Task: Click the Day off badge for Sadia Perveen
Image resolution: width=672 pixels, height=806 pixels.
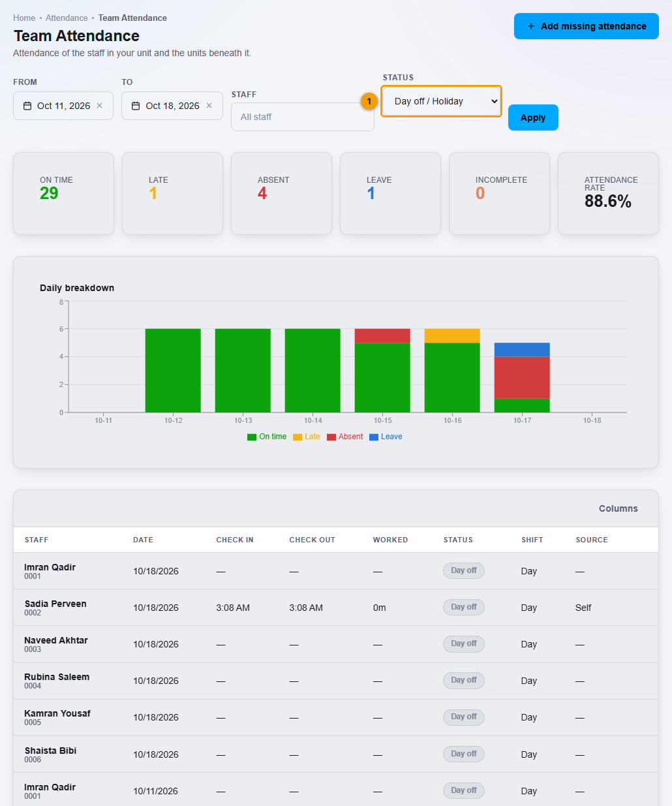Action: [x=464, y=607]
